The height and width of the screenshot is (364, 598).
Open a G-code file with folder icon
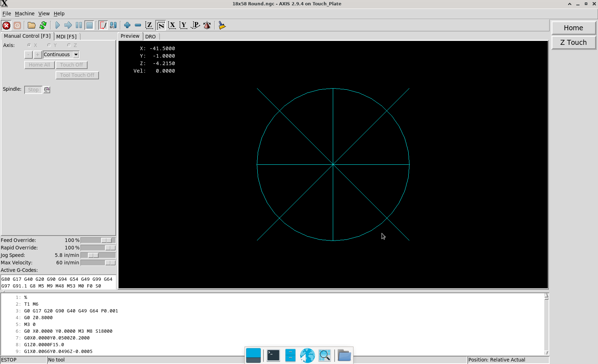coord(32,25)
